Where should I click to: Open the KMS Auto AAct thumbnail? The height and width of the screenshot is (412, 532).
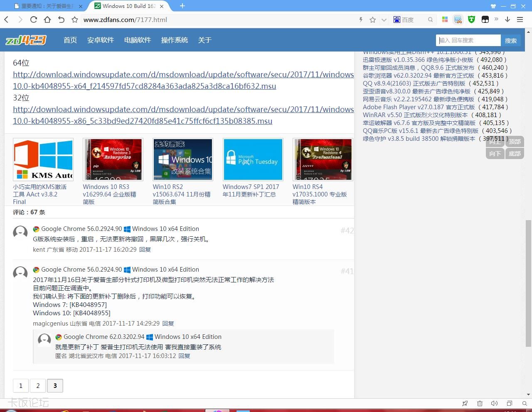coord(43,159)
